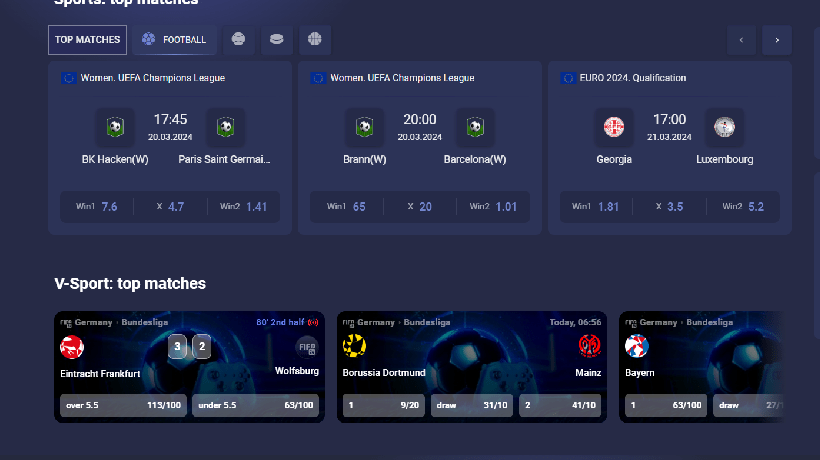The height and width of the screenshot is (460, 820).
Task: Open EURO 2024. Qualification league link
Action: click(633, 78)
